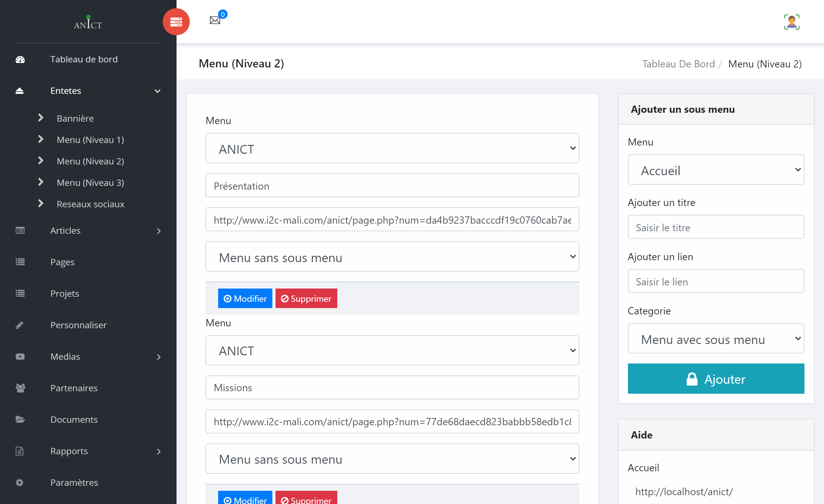Click the 'Saisir le titre' input field
Image resolution: width=824 pixels, height=504 pixels.
coord(716,227)
